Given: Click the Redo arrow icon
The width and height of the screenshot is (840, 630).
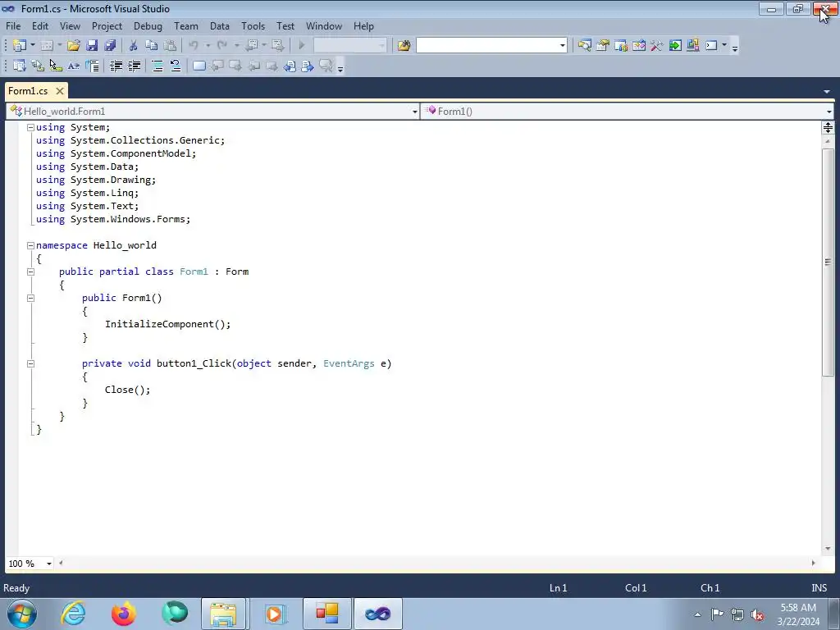Looking at the screenshot, I should 222,46.
